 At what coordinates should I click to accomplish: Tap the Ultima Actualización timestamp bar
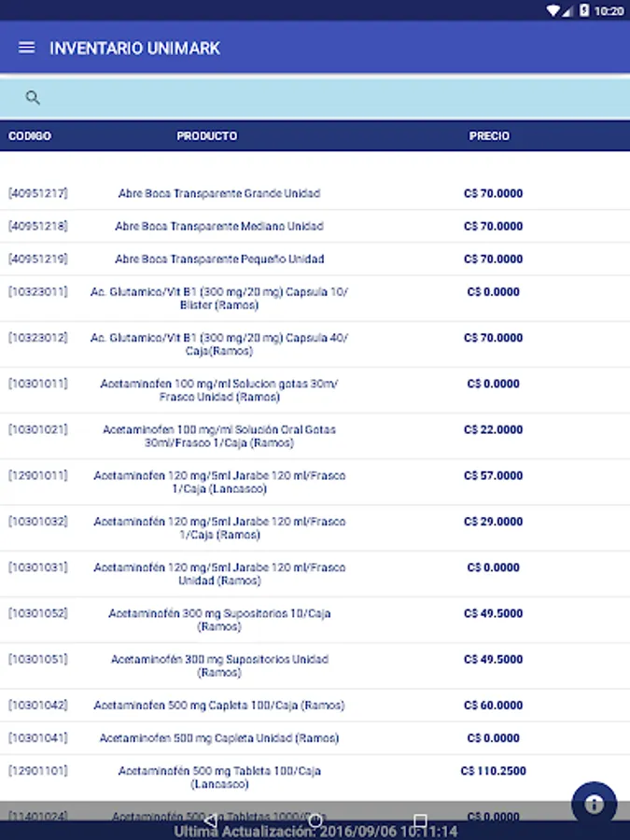point(315,832)
